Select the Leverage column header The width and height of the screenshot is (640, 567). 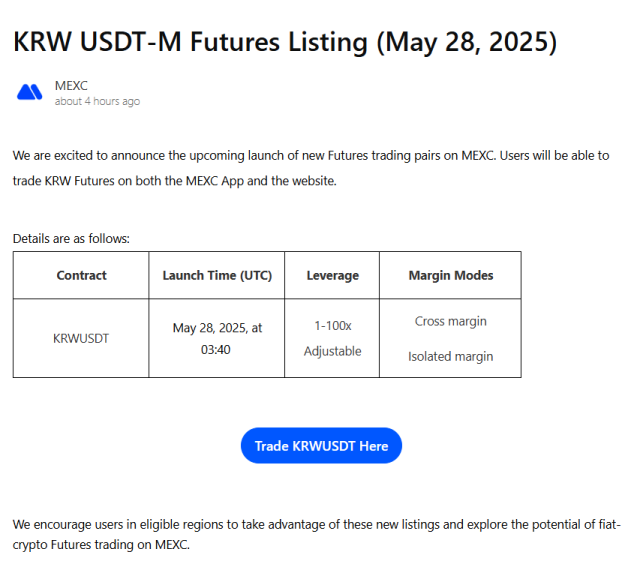click(x=332, y=275)
